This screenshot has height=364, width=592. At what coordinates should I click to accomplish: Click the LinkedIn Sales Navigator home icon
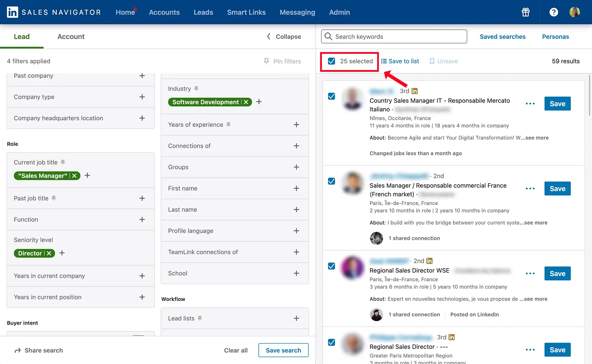click(x=12, y=12)
